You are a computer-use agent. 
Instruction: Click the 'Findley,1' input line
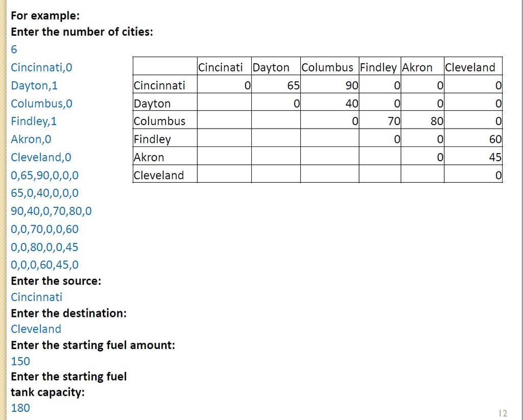coord(34,121)
